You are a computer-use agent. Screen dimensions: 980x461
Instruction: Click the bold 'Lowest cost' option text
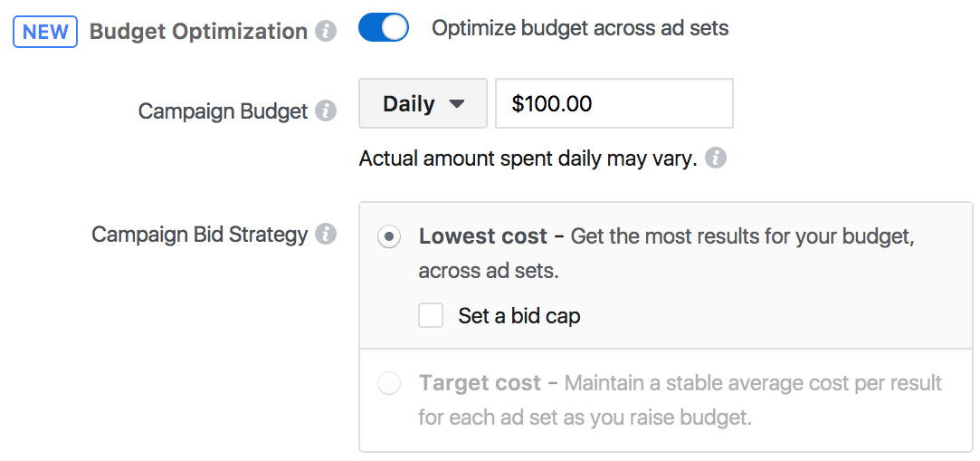(x=483, y=237)
